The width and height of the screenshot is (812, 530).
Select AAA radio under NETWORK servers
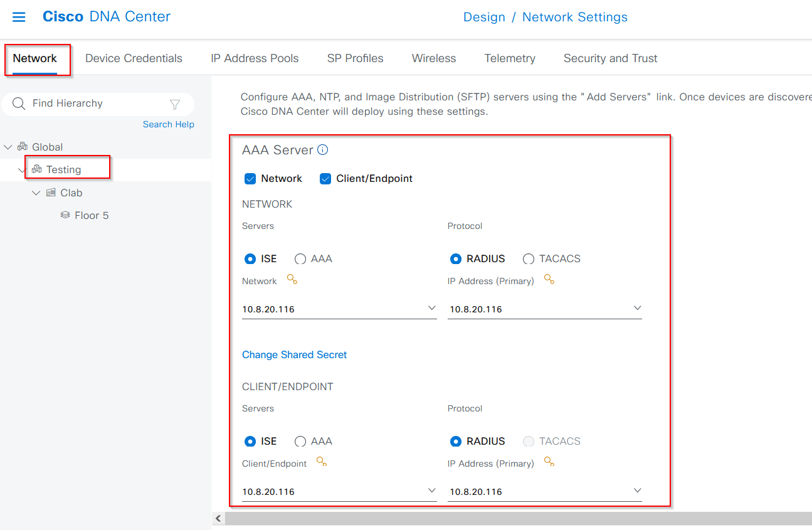tap(300, 258)
